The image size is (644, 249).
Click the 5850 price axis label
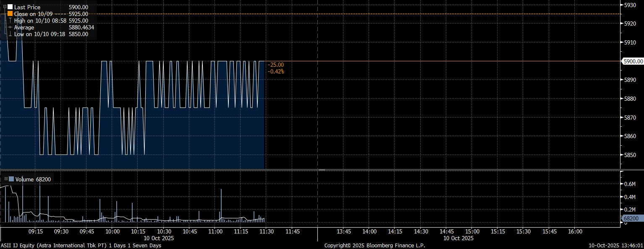[630, 155]
